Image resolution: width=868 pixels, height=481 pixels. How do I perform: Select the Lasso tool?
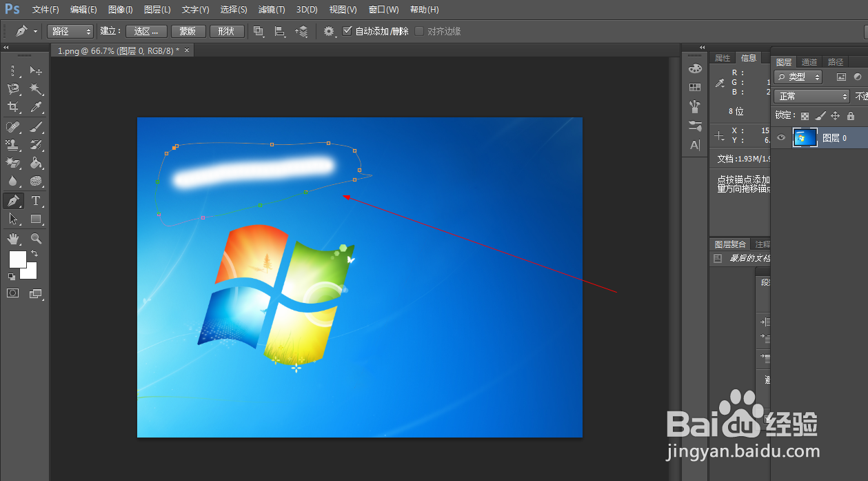[13, 89]
